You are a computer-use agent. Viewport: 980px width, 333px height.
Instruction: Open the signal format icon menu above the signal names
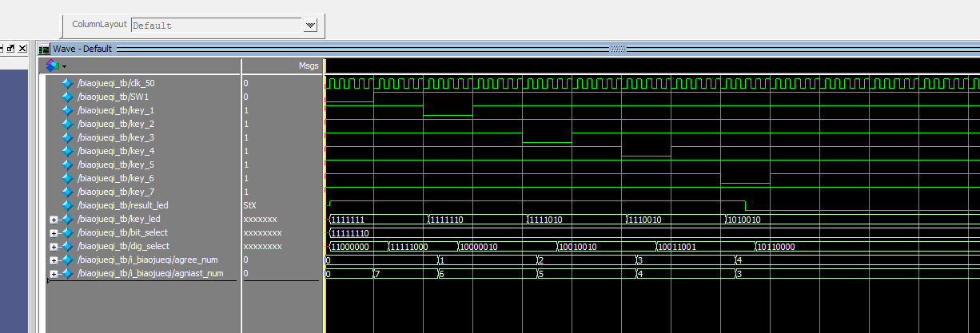(x=56, y=65)
